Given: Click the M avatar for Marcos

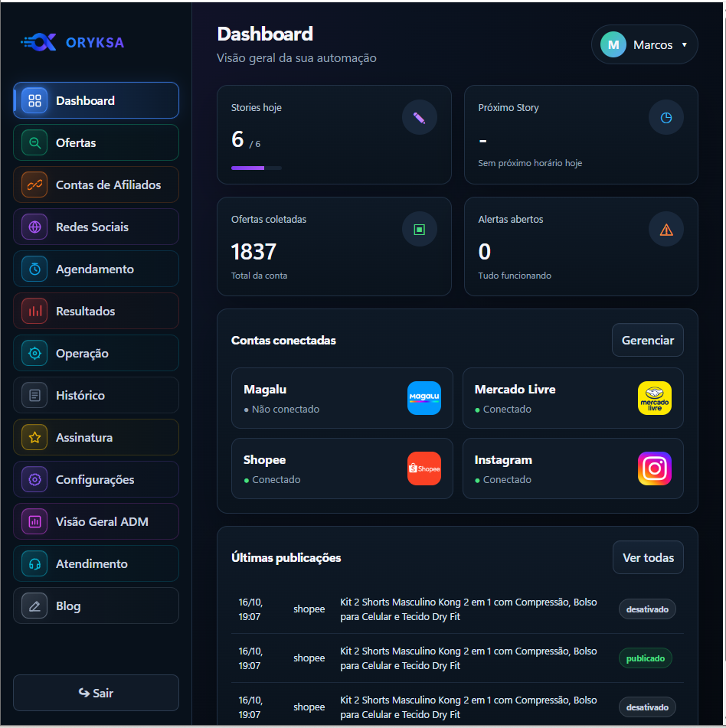Looking at the screenshot, I should [x=613, y=44].
